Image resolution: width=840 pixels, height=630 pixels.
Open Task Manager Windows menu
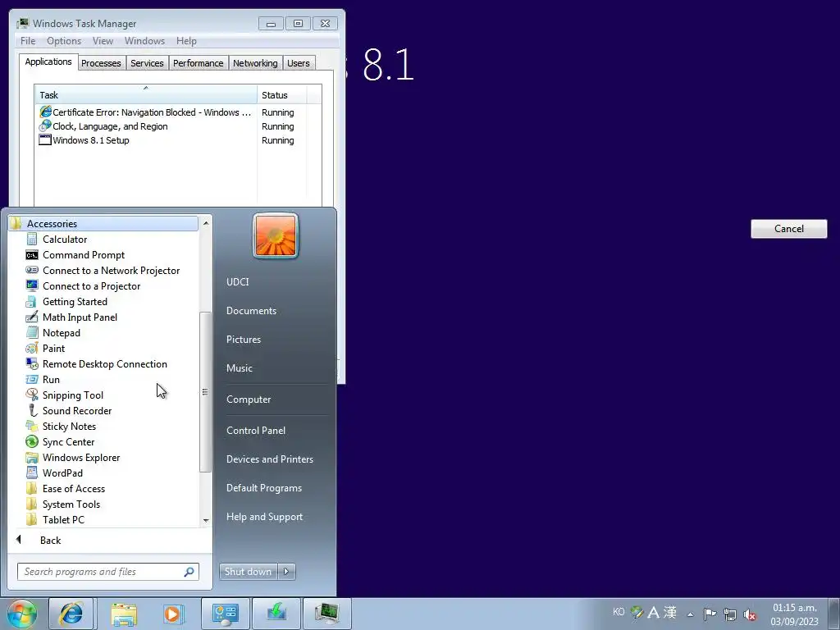coord(144,41)
